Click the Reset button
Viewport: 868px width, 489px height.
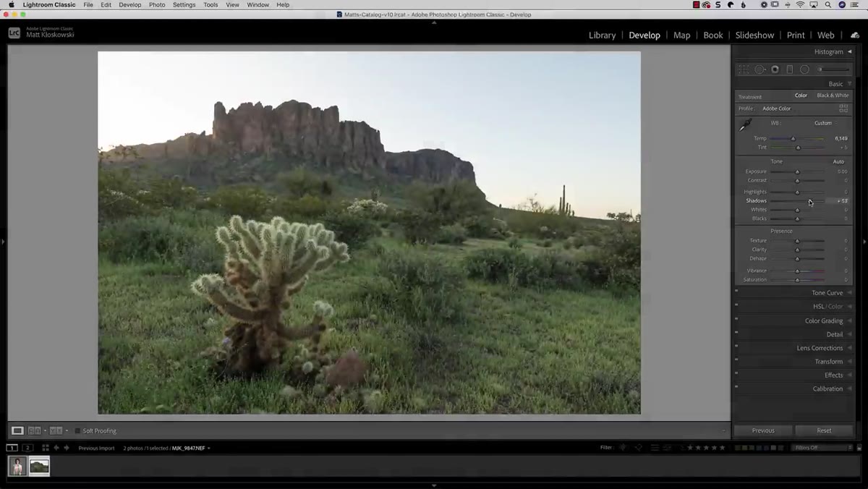click(824, 430)
